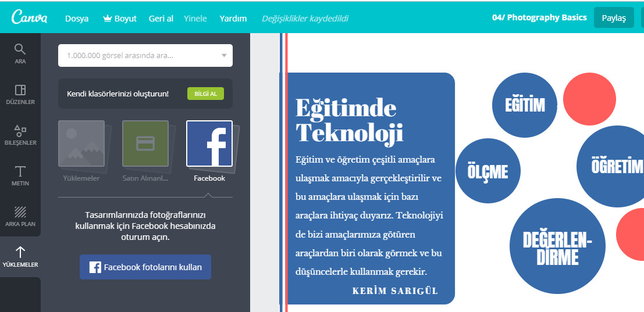This screenshot has height=312, width=644.
Task: Open the Bileşenler elements sidebar icon
Action: tap(20, 135)
